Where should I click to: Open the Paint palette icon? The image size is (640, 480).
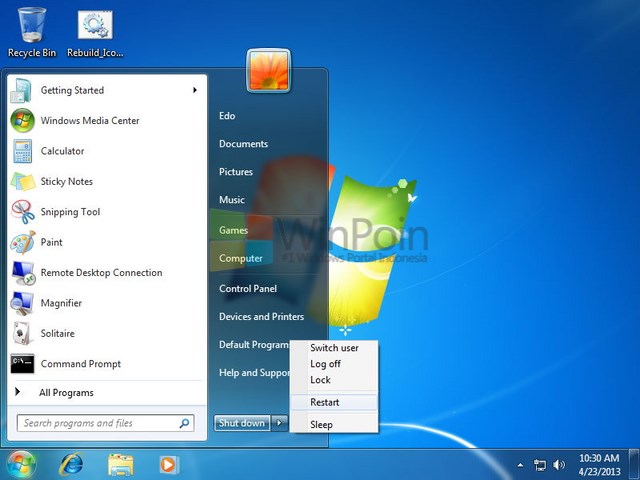[x=23, y=242]
